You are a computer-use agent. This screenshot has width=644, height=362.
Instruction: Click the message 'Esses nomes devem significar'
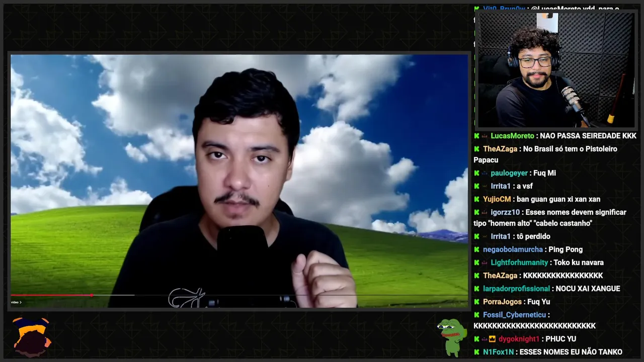576,212
